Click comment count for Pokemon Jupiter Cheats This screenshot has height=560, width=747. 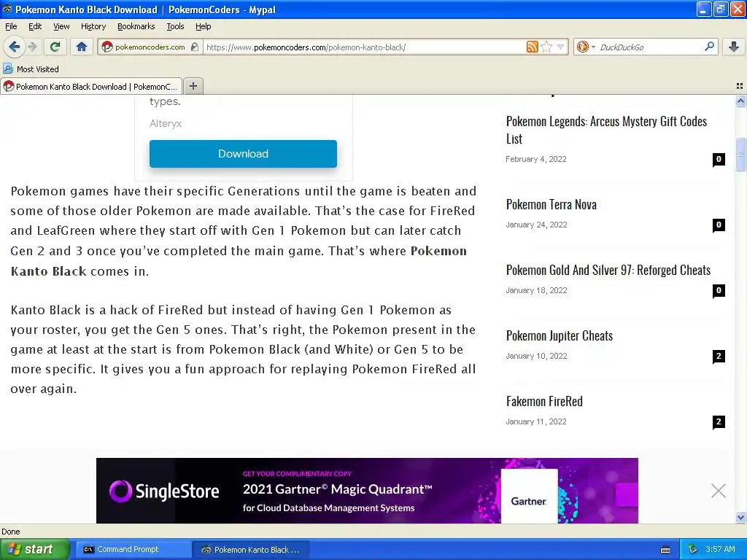tap(719, 356)
